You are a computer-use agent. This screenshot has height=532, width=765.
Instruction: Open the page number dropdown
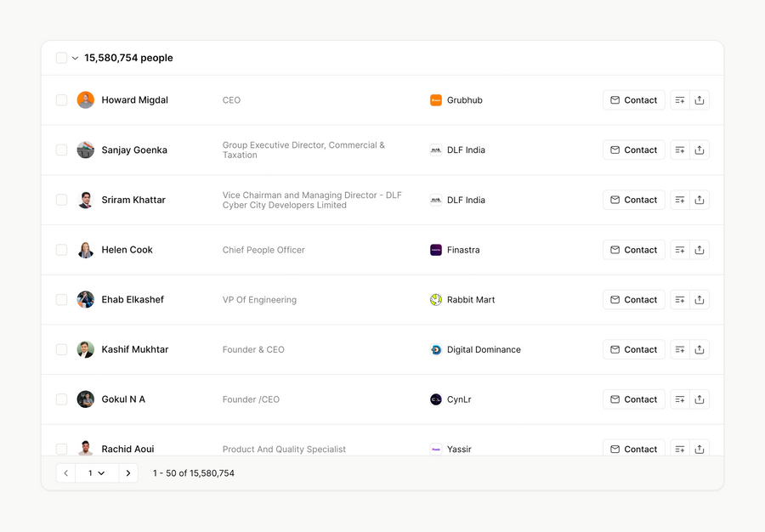point(96,473)
